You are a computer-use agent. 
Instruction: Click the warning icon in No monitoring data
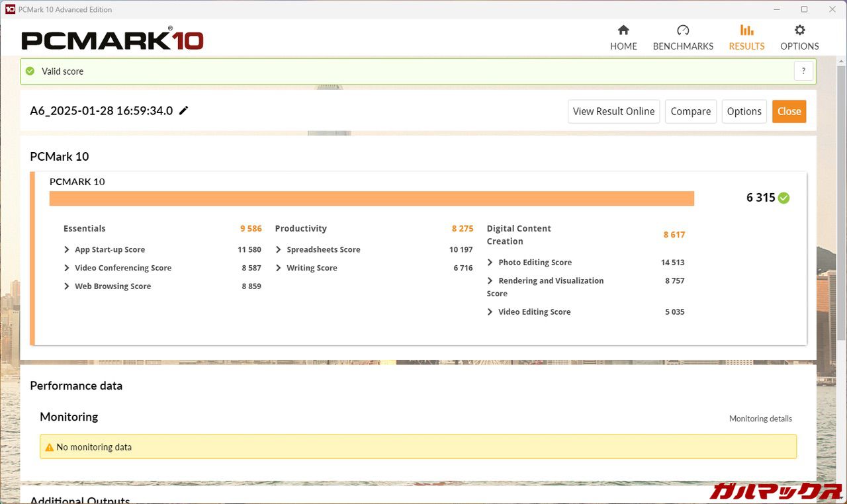(x=49, y=447)
